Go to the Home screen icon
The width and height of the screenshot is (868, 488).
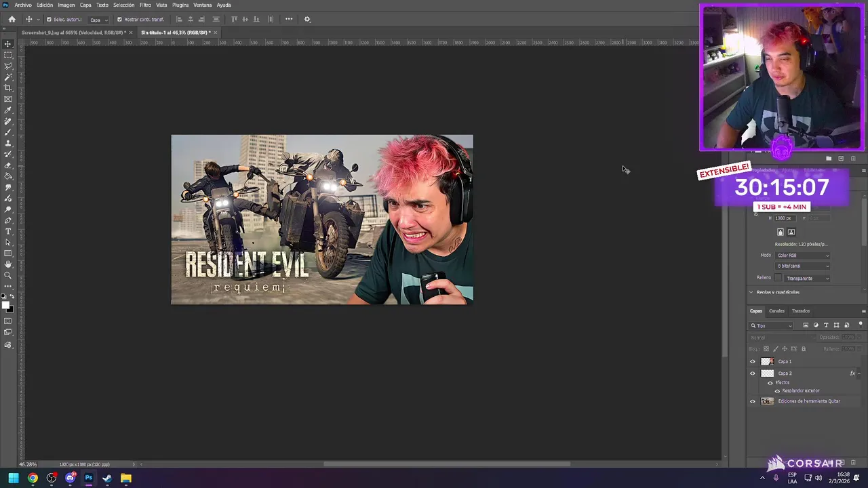(x=12, y=19)
